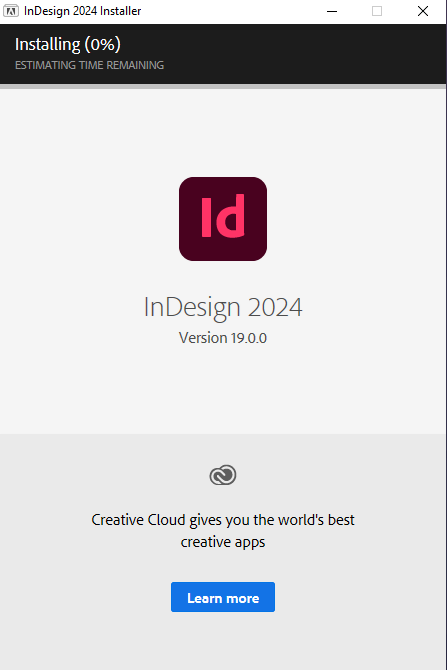Click the InDesign 2024 Installer title text
This screenshot has width=447, height=670.
pos(82,11)
